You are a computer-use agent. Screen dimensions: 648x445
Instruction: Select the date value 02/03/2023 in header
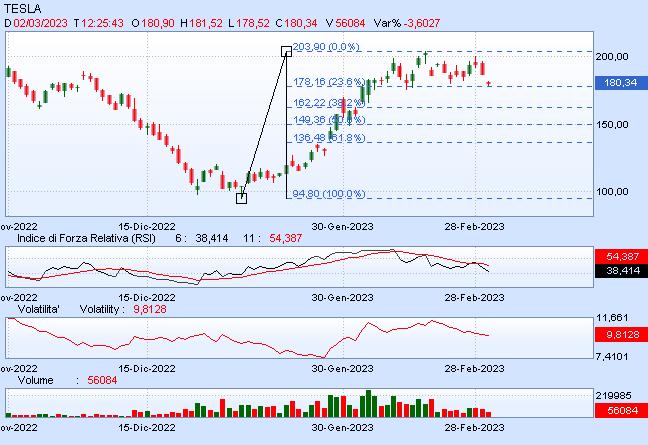pyautogui.click(x=40, y=23)
